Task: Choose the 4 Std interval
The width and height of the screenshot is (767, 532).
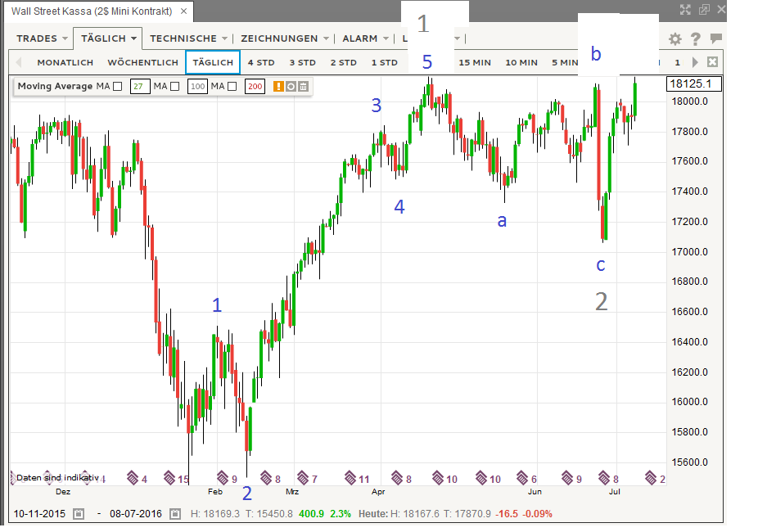Action: [261, 62]
